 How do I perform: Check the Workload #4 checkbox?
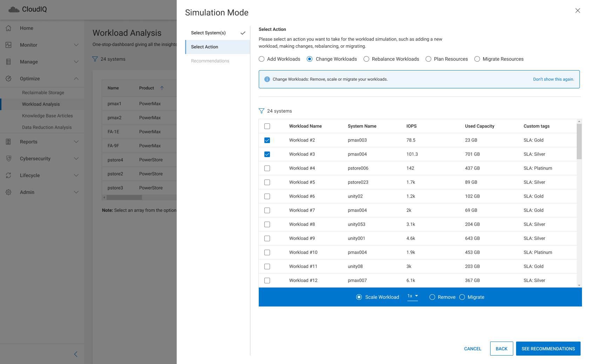point(267,168)
